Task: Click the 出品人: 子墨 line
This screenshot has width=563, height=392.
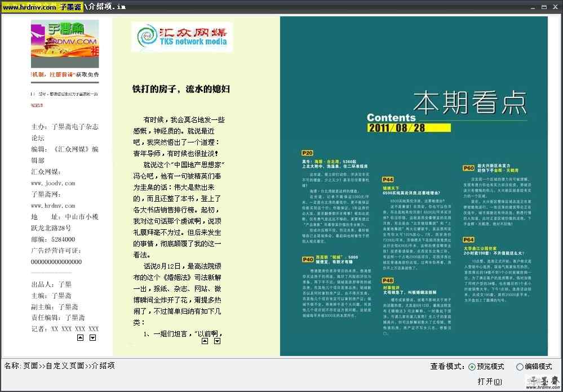Action: (51, 284)
